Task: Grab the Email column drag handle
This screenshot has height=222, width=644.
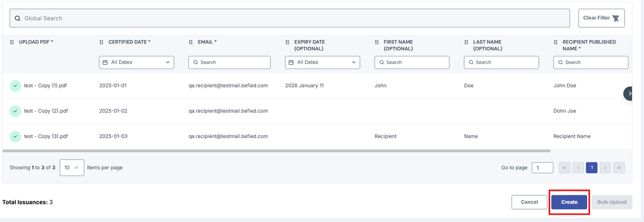Action: pos(191,42)
